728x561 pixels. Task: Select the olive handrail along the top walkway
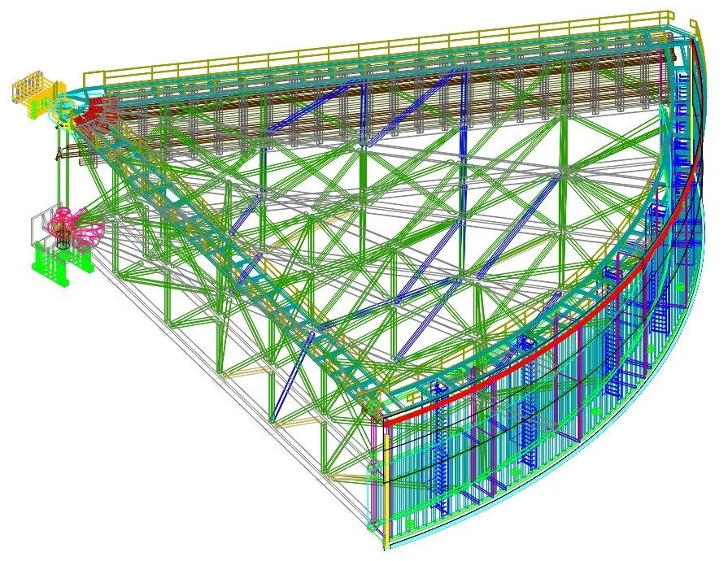pos(378,46)
